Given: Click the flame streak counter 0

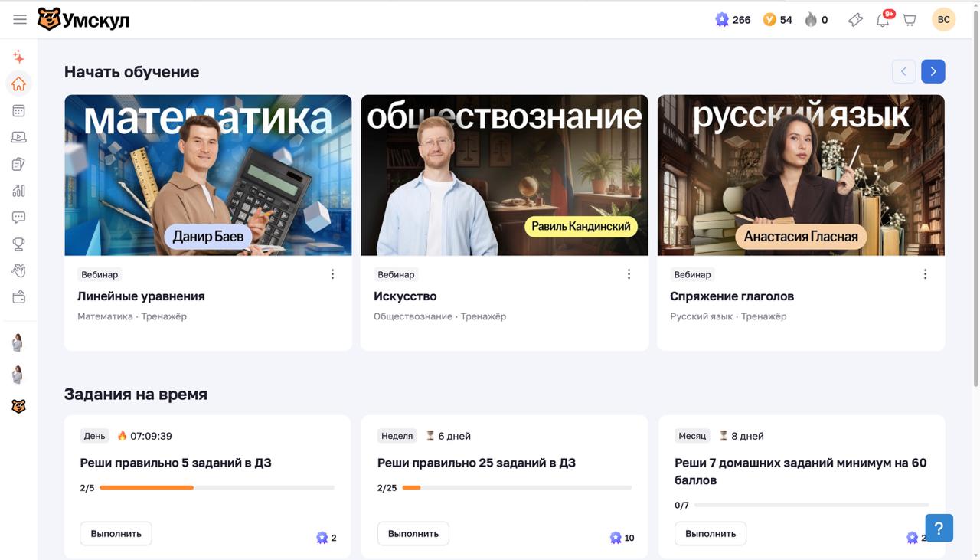Looking at the screenshot, I should pos(816,20).
